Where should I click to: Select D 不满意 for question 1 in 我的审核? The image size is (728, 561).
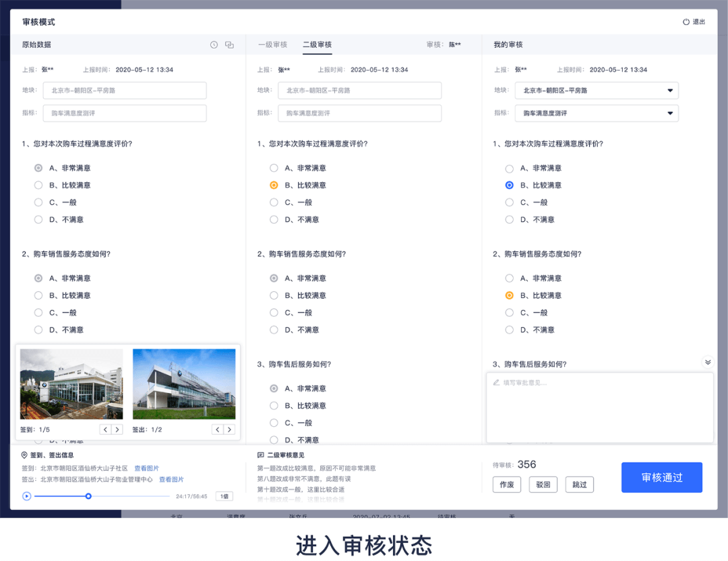click(510, 220)
